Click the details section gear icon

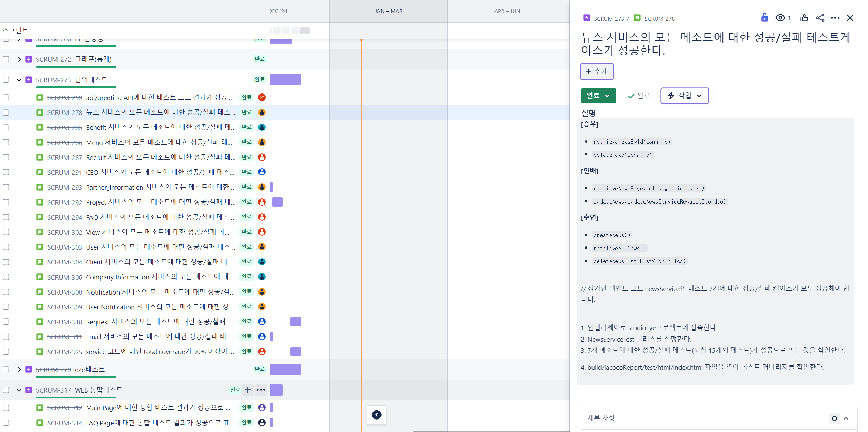pyautogui.click(x=834, y=418)
